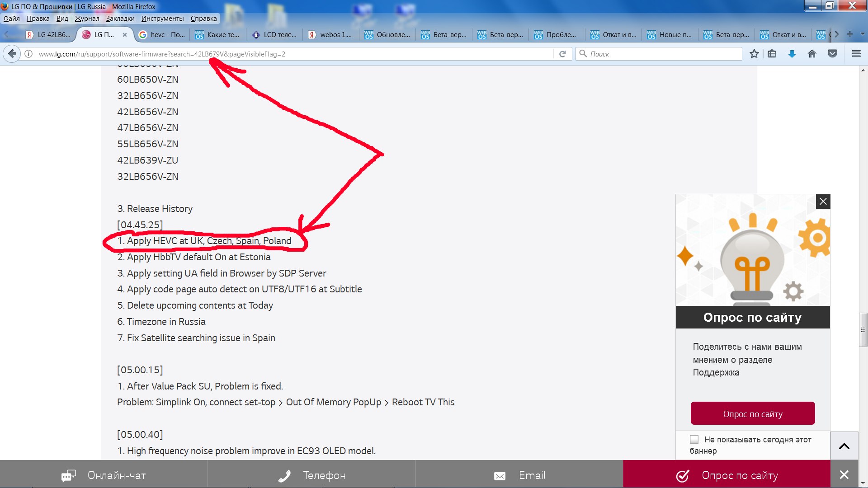Click the bookmark star icon
This screenshot has height=488, width=868.
(x=754, y=54)
